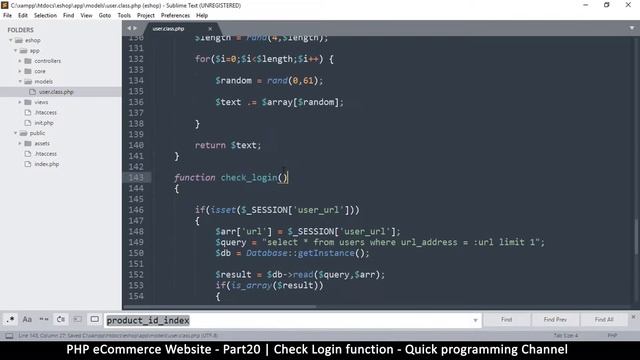Viewport: 640px width, 360px height.
Task: Click the Sublime Text app icon
Action: tap(5, 5)
